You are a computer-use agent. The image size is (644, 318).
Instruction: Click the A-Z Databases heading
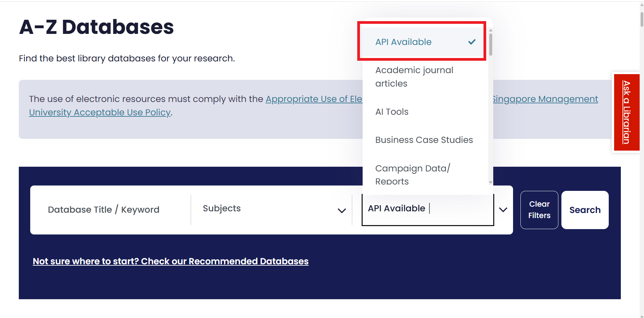pos(96,27)
